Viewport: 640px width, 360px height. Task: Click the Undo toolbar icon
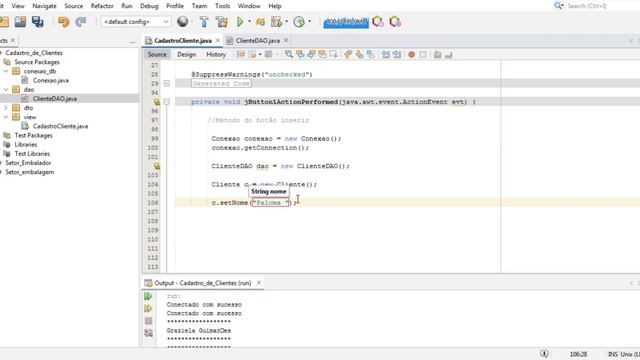64,22
